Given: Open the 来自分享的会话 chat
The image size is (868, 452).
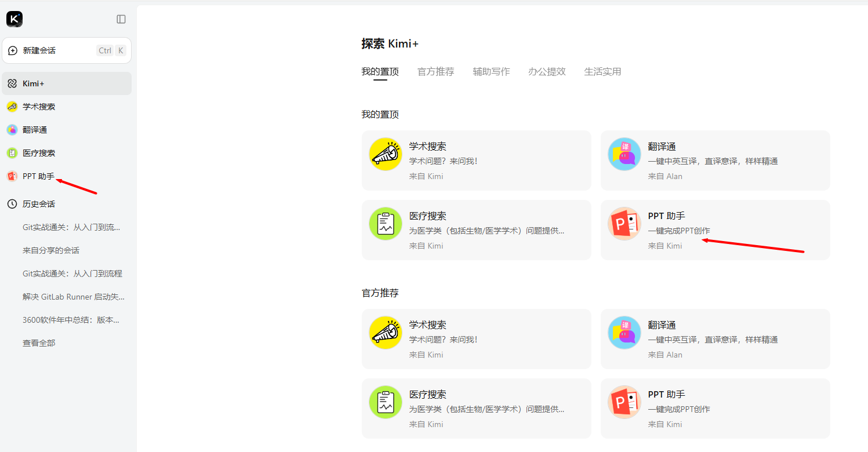Looking at the screenshot, I should click(51, 250).
